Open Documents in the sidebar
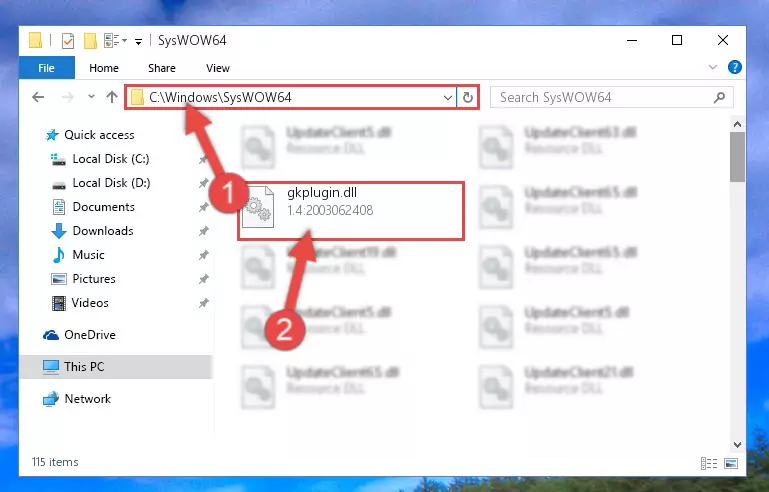769x492 pixels. [103, 207]
